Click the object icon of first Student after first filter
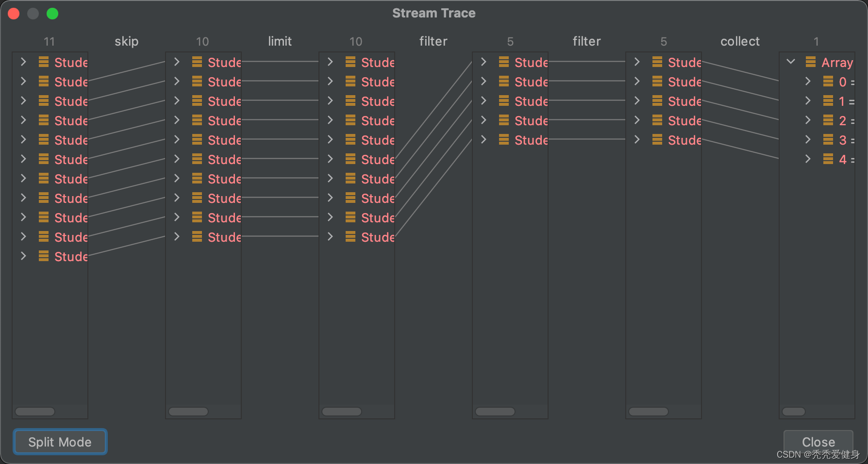Screen dimensions: 868x464 coord(504,62)
